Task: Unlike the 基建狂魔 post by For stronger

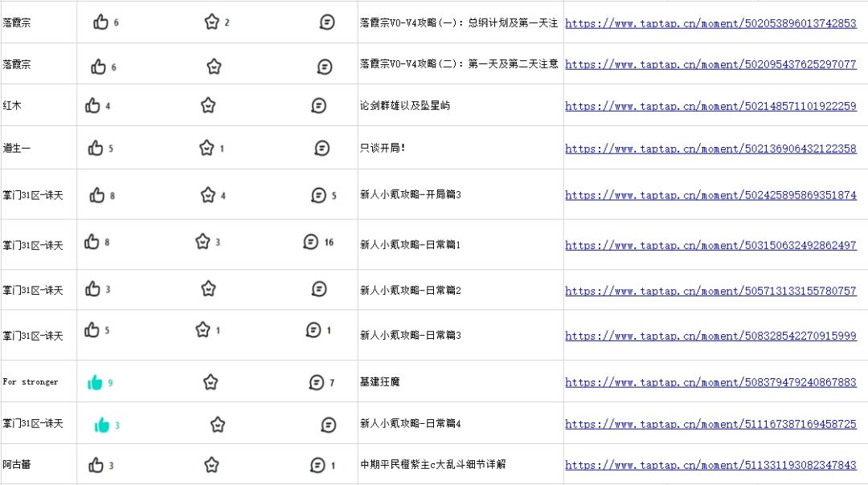Action: click(x=95, y=382)
